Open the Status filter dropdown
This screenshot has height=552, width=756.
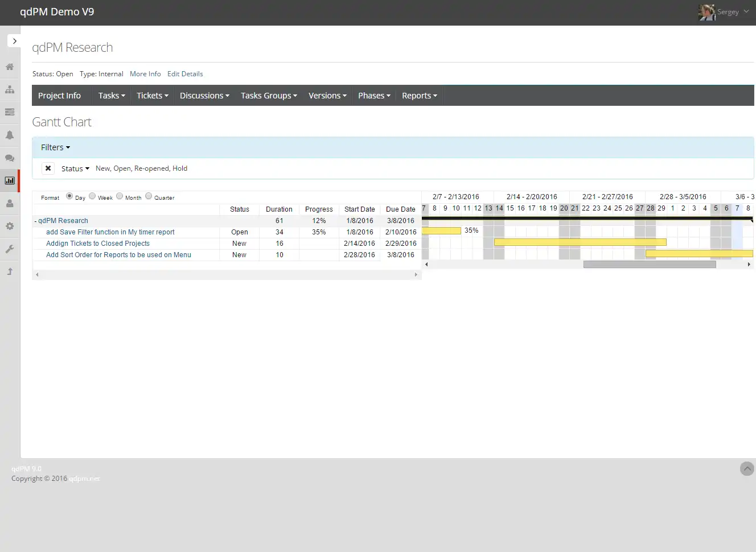tap(75, 168)
